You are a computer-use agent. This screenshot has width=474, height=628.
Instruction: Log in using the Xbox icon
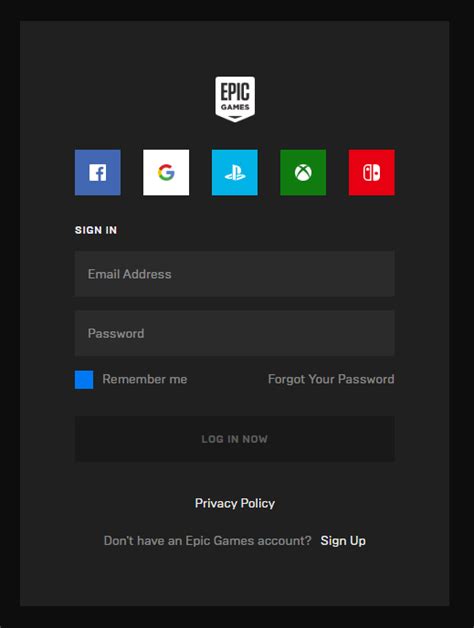(x=303, y=173)
